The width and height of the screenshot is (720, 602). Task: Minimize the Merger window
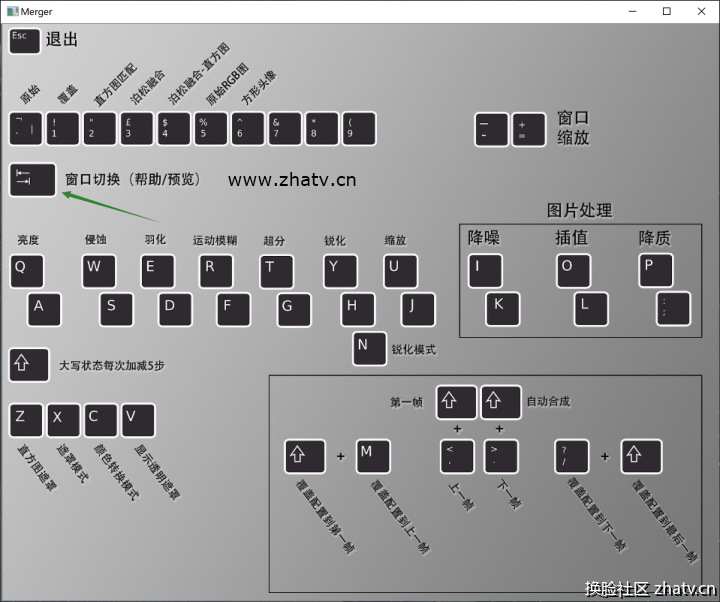pos(632,11)
